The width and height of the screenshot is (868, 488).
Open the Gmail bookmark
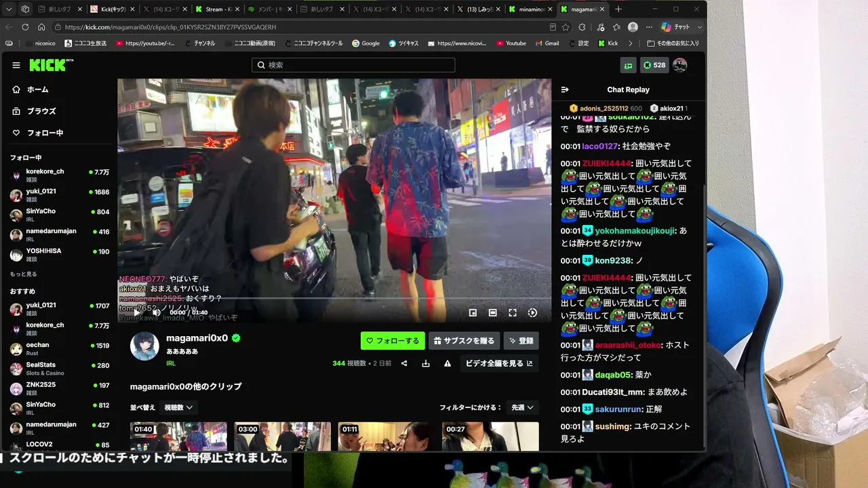pos(547,43)
